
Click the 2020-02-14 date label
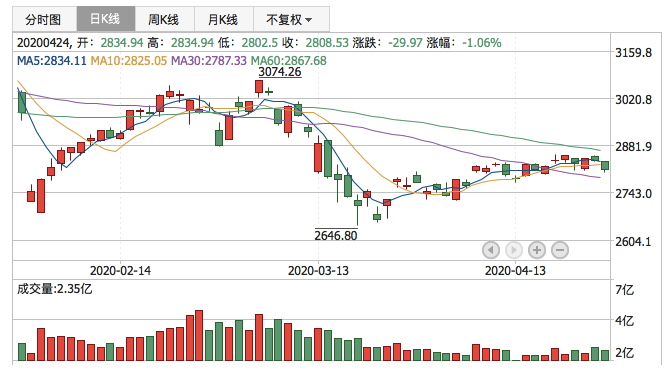pos(120,270)
